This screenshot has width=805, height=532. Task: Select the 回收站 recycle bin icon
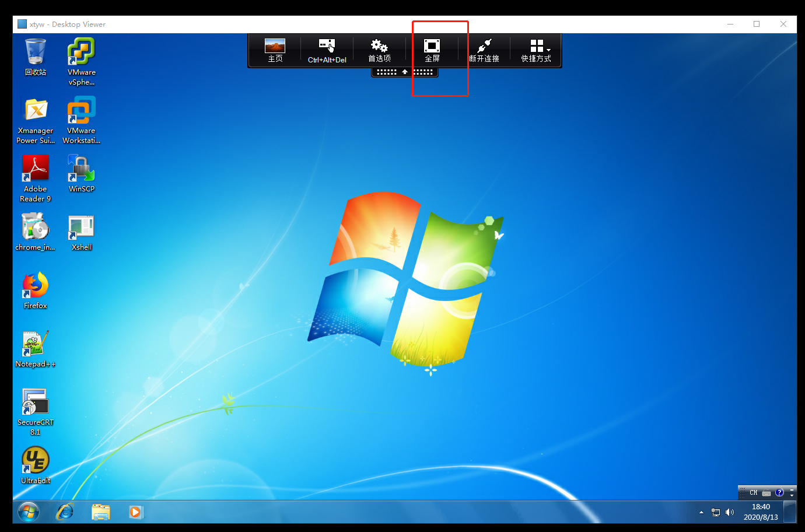[36, 57]
